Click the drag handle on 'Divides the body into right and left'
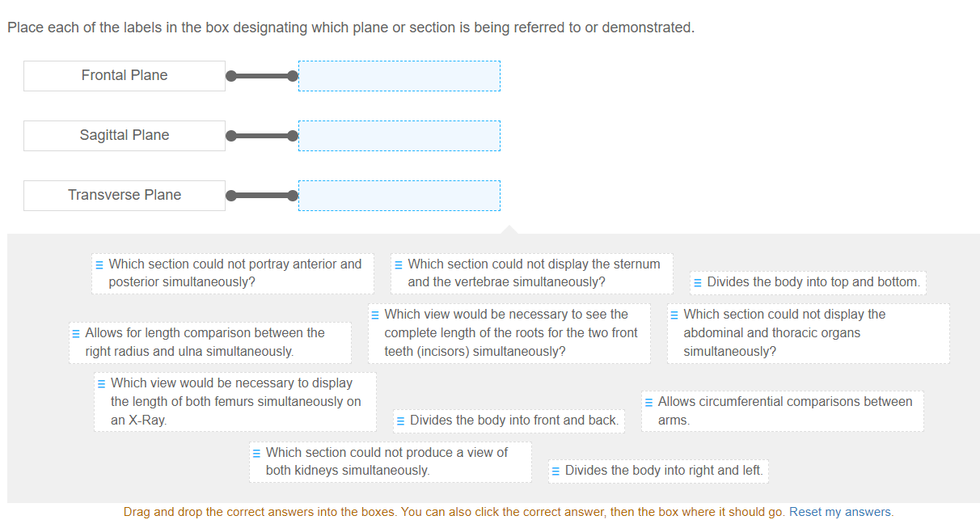 coord(555,470)
